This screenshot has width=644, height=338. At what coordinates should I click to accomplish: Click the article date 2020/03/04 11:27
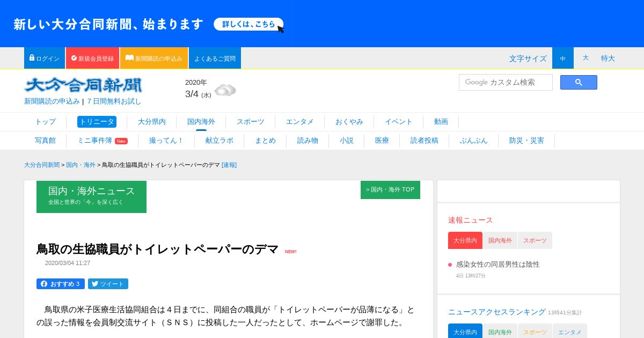point(68,263)
